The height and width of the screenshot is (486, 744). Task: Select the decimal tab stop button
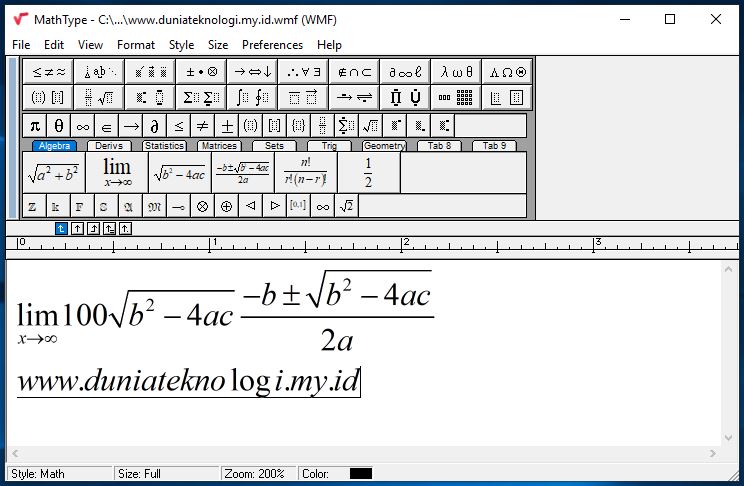click(x=125, y=229)
